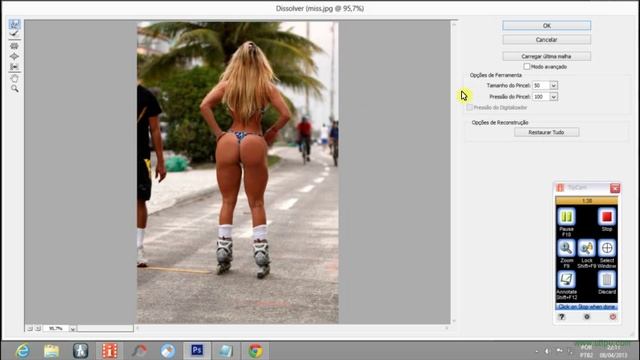Click the horizontal scrollbar right arrow
640x360 pixels.
tap(447, 328)
